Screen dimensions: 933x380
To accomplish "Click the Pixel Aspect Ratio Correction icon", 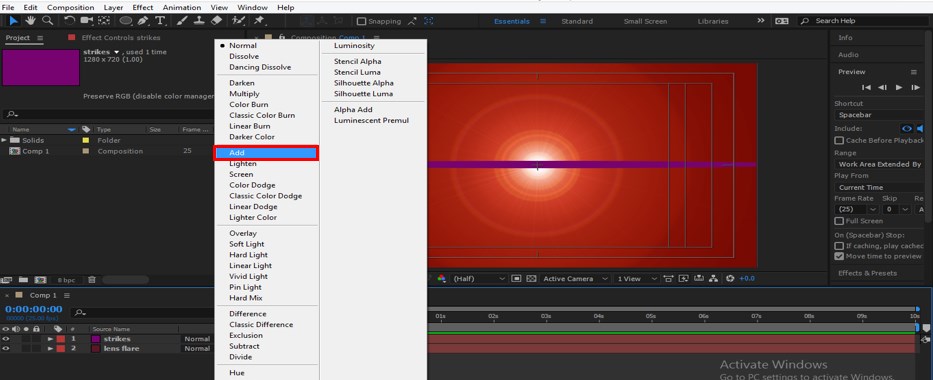I will [668, 278].
